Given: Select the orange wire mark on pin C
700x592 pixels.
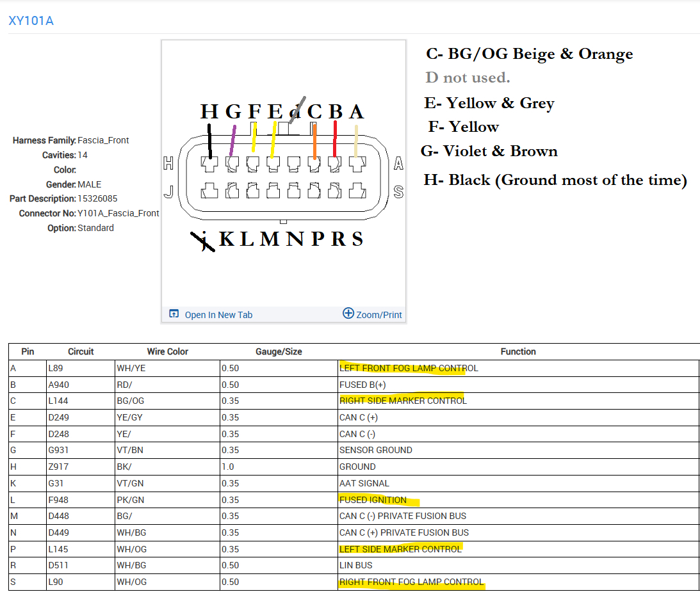Looking at the screenshot, I should pos(314,141).
